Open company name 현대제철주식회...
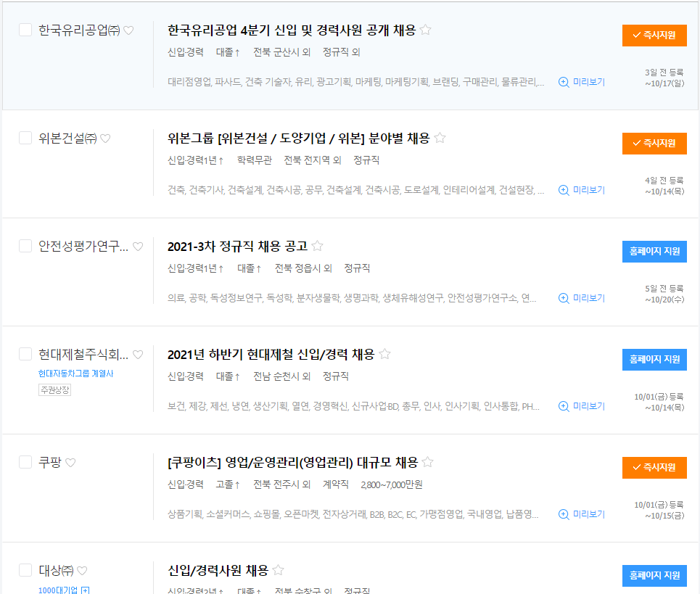Screen dimensions: 700x594 point(83,355)
